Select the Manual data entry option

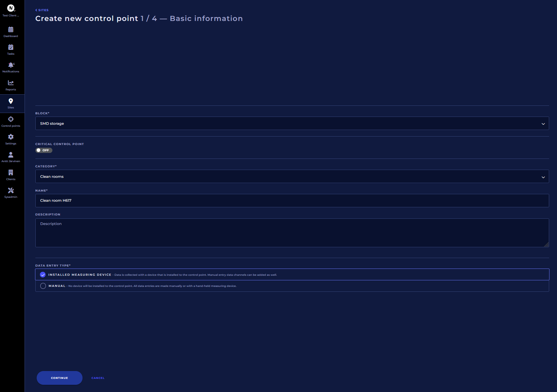[43, 286]
